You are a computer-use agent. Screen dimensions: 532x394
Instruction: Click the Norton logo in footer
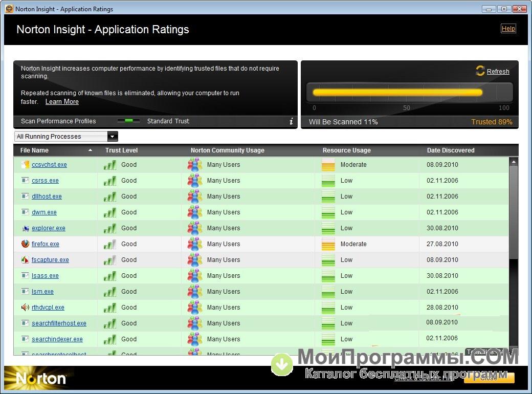[40, 378]
